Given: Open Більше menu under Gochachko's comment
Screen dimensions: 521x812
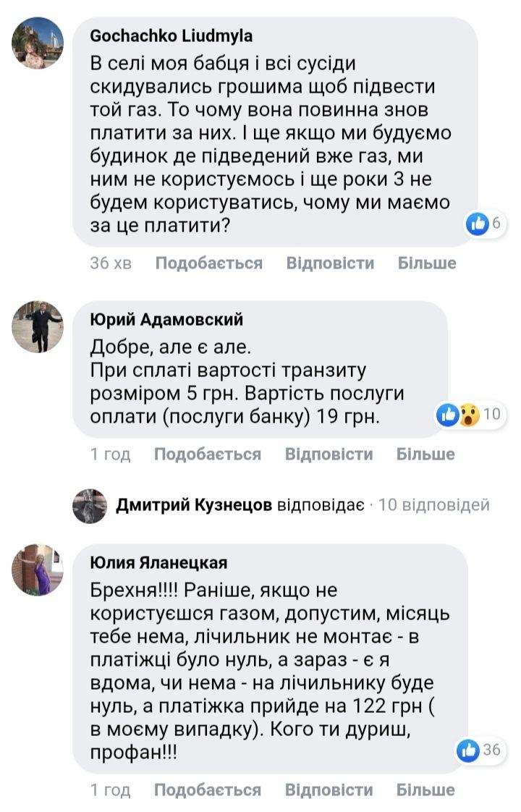Looking at the screenshot, I should point(427,263).
